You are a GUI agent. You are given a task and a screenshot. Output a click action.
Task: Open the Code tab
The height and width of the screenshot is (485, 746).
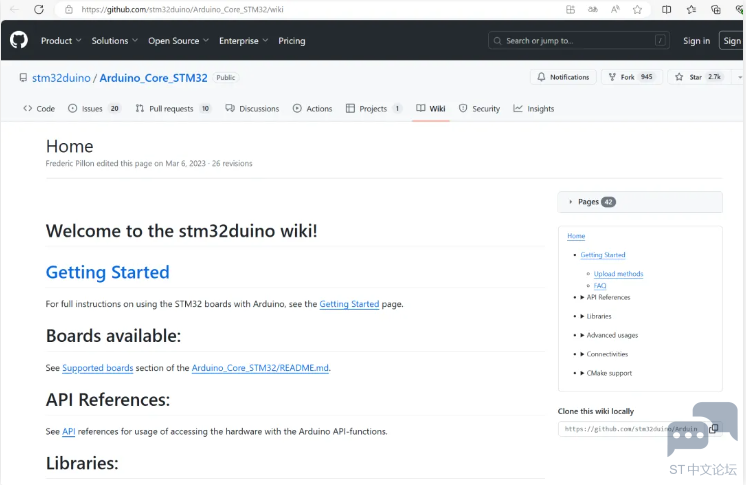pos(39,109)
